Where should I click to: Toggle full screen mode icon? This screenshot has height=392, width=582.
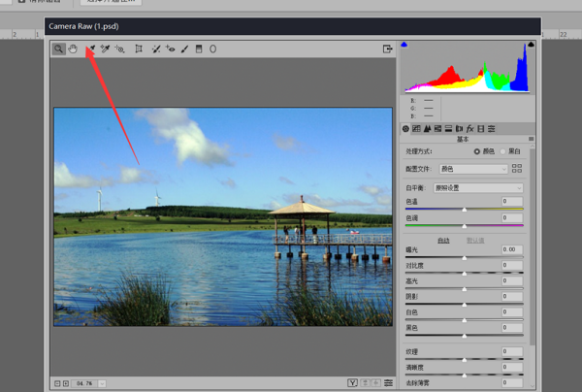tap(387, 49)
